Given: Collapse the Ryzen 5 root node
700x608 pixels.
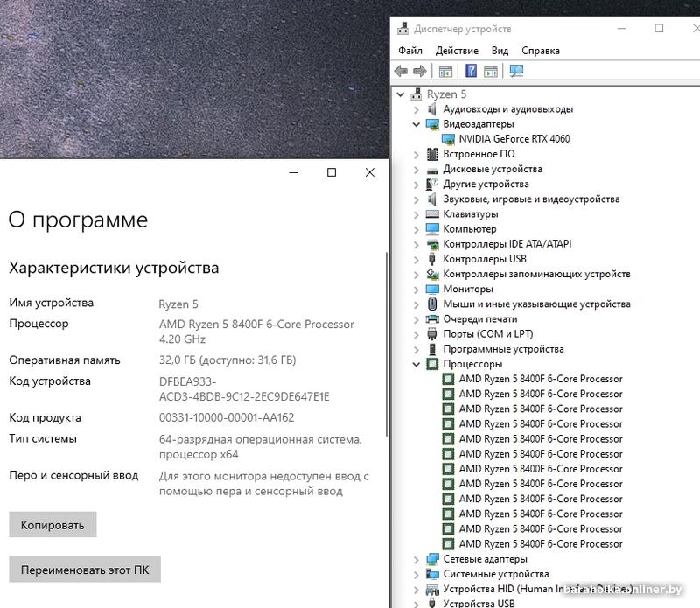Looking at the screenshot, I should [401, 94].
